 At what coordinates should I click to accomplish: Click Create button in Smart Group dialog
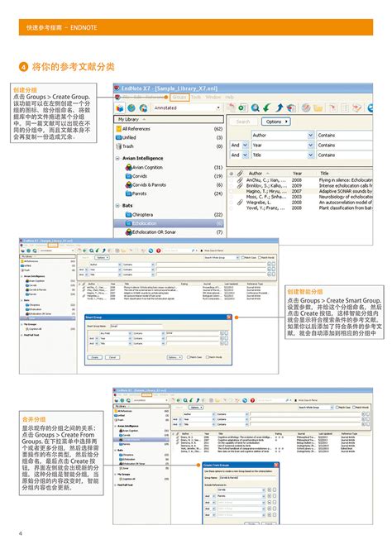[95, 357]
